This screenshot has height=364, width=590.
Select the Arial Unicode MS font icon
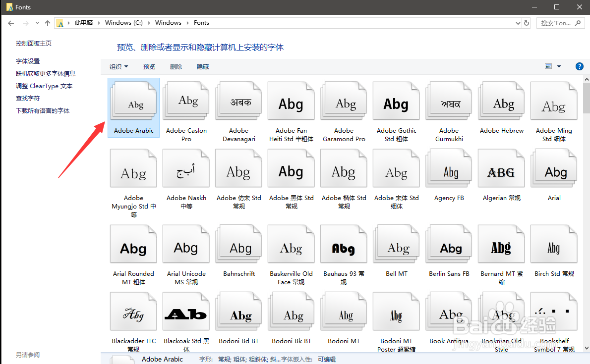click(x=186, y=244)
